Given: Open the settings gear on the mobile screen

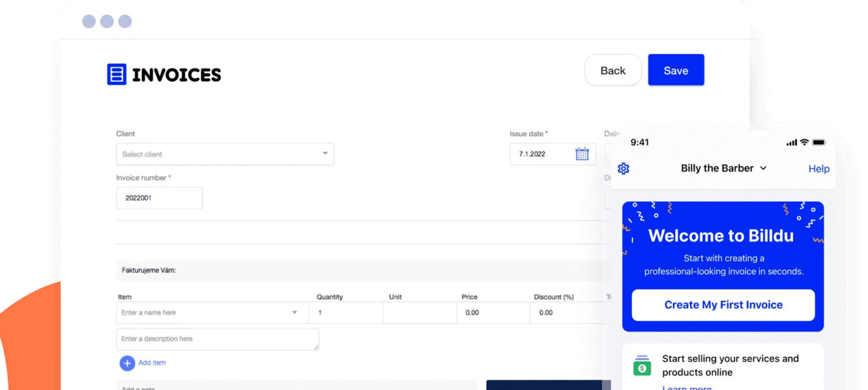Looking at the screenshot, I should click(623, 168).
